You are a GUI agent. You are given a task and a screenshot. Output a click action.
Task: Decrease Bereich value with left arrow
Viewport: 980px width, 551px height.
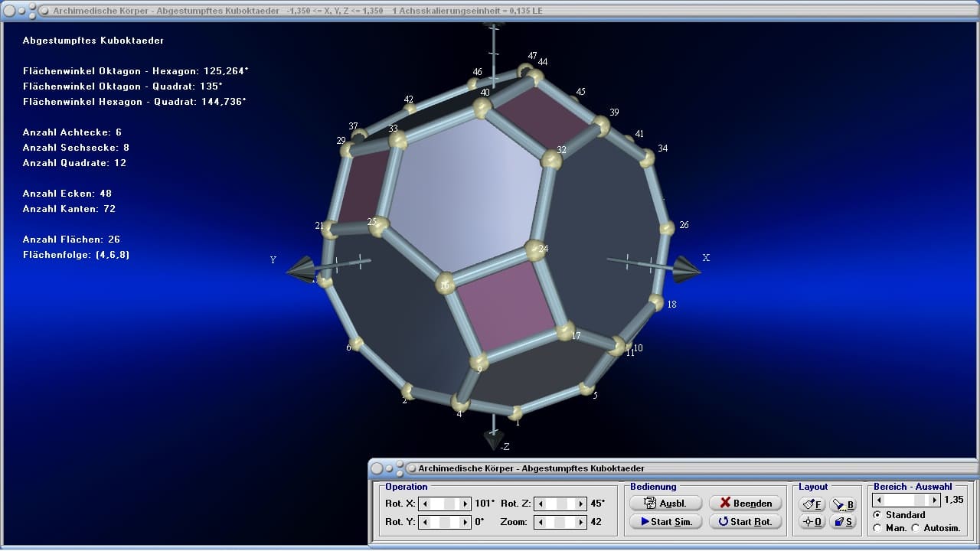point(878,500)
